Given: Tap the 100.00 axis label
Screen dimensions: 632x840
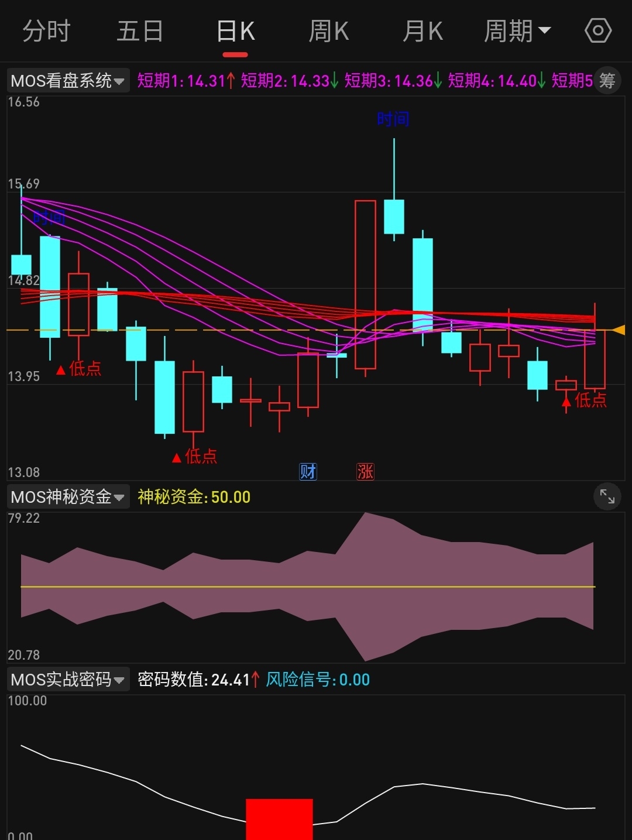Looking at the screenshot, I should (28, 701).
